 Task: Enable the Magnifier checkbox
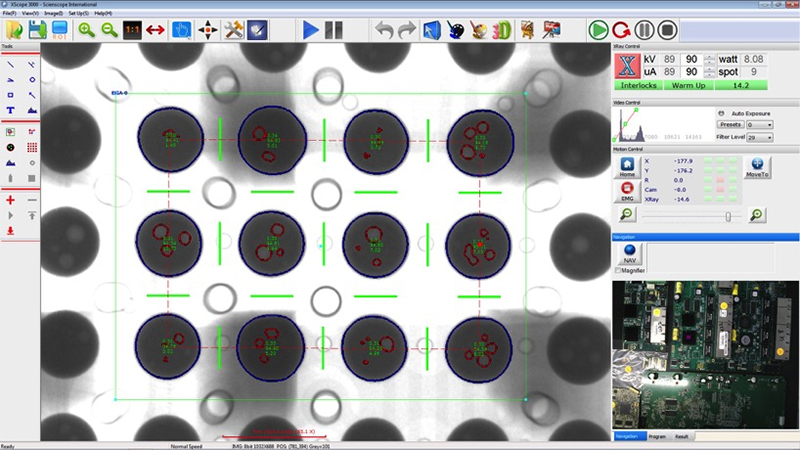[x=616, y=270]
